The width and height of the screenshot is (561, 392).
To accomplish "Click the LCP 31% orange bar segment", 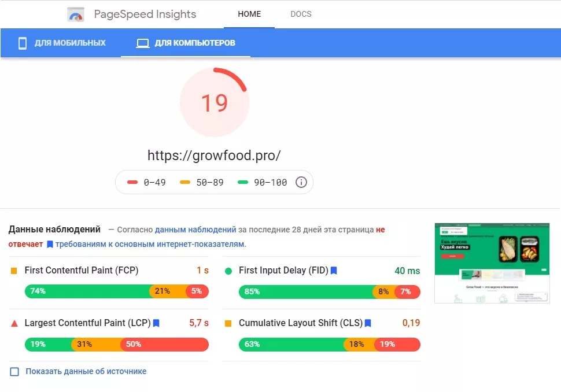I will coord(97,345).
